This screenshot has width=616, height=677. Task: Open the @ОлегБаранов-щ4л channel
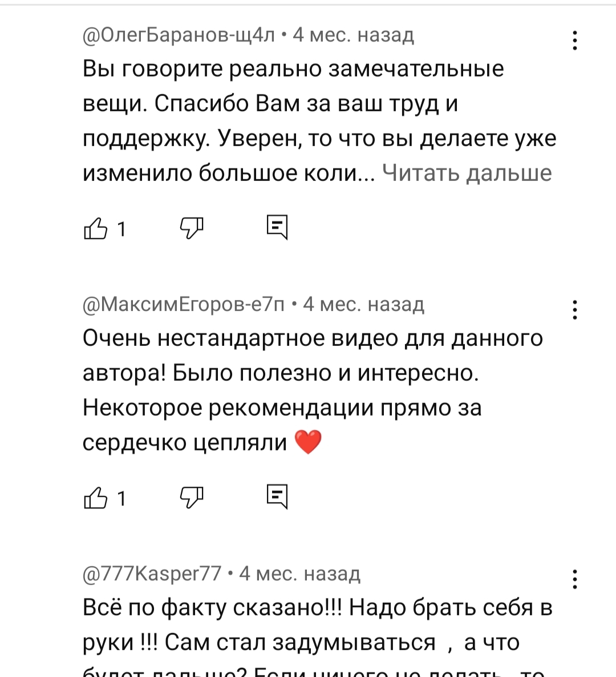179,35
